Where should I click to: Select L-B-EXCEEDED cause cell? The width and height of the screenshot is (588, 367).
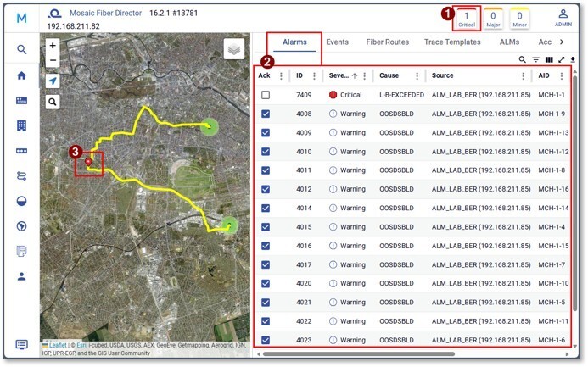tap(401, 95)
